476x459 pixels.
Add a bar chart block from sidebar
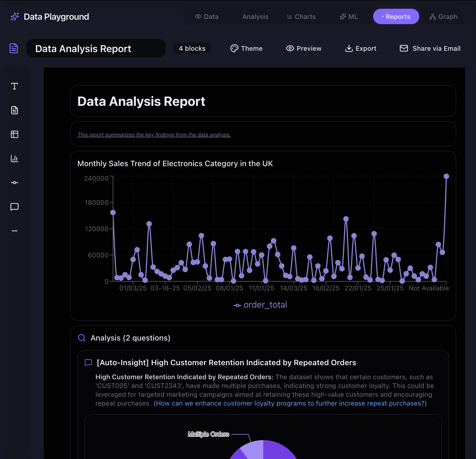(x=15, y=158)
